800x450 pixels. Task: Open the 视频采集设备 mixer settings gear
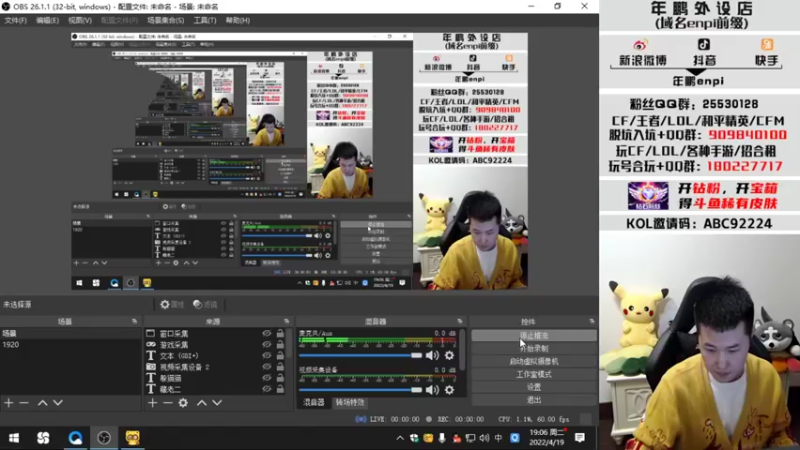(449, 390)
